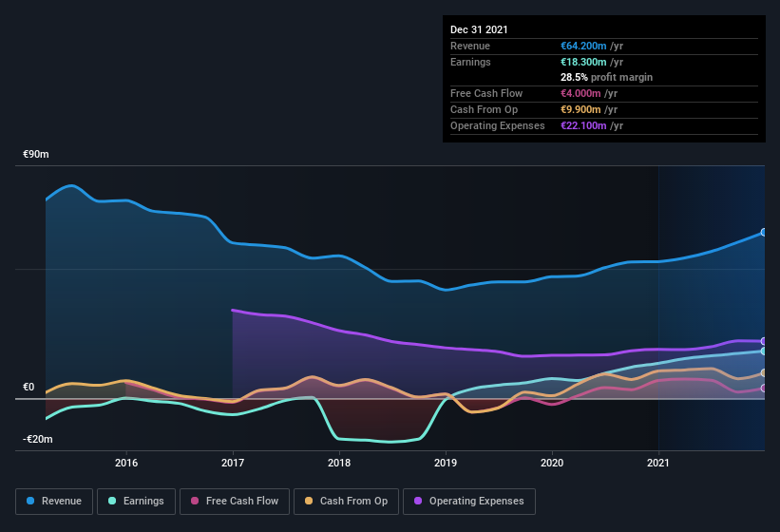Select the 2018 x-axis label
The image size is (780, 532).
pyautogui.click(x=339, y=463)
